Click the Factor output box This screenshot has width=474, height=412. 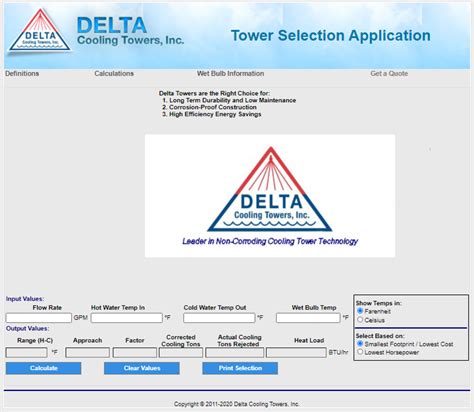[135, 352]
